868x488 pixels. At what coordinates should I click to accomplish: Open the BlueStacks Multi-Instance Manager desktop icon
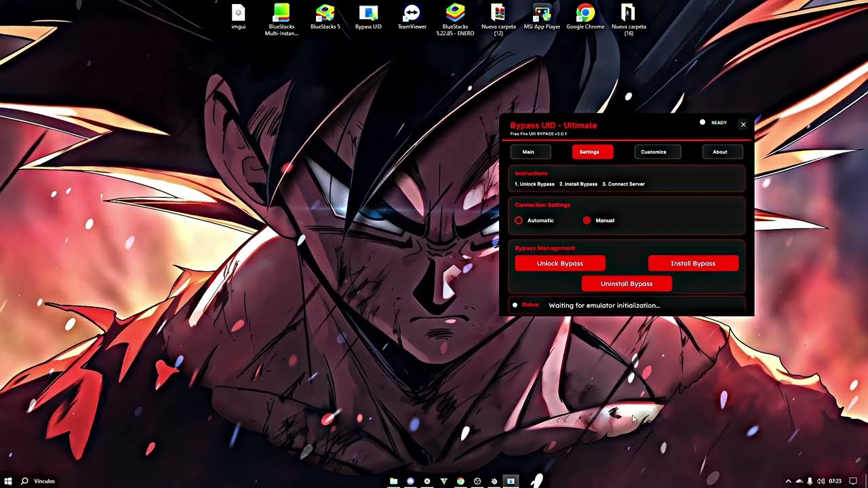(281, 20)
